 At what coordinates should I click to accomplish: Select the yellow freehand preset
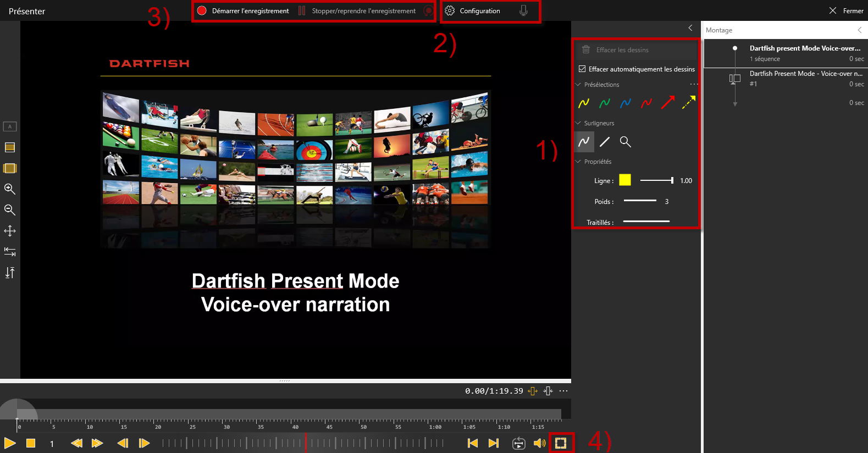coord(584,103)
